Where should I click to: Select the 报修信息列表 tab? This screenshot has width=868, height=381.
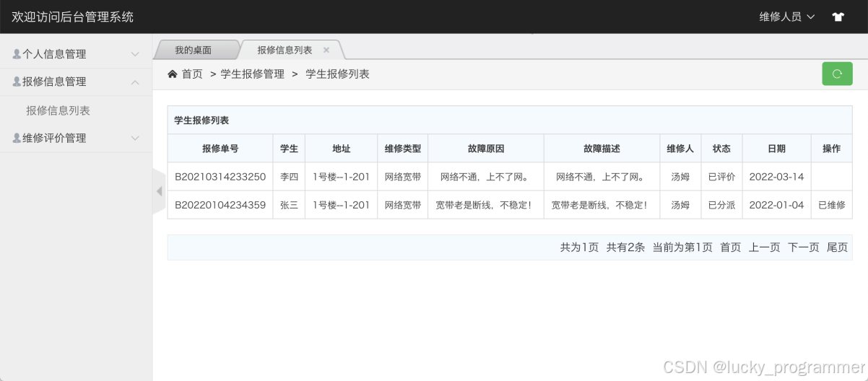[285, 50]
